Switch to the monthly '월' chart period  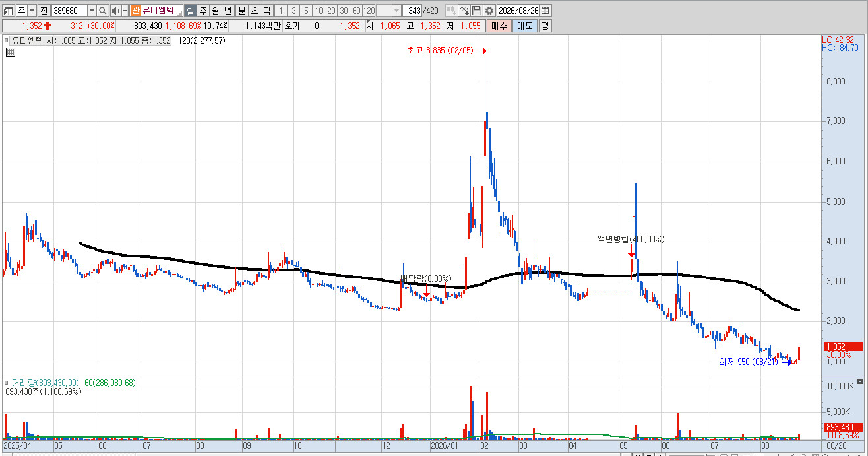215,11
